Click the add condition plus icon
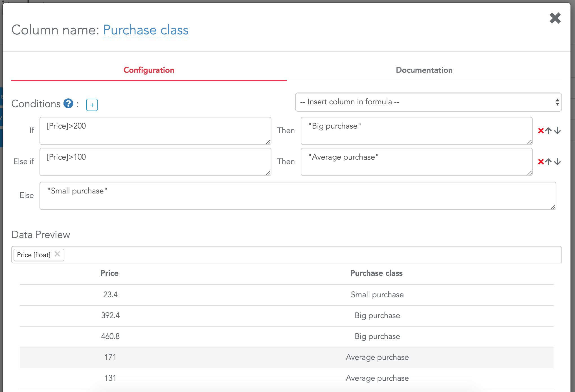 [92, 104]
